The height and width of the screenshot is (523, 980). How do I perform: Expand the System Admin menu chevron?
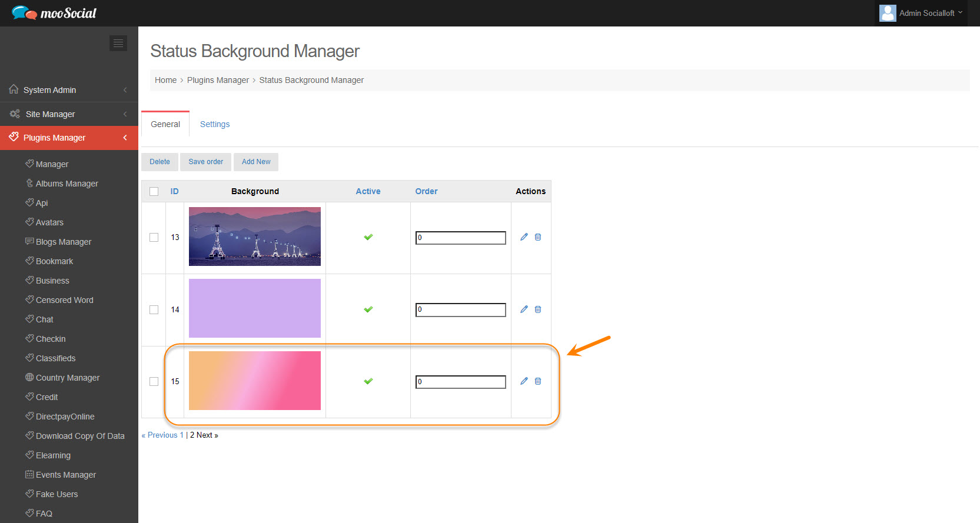click(125, 90)
